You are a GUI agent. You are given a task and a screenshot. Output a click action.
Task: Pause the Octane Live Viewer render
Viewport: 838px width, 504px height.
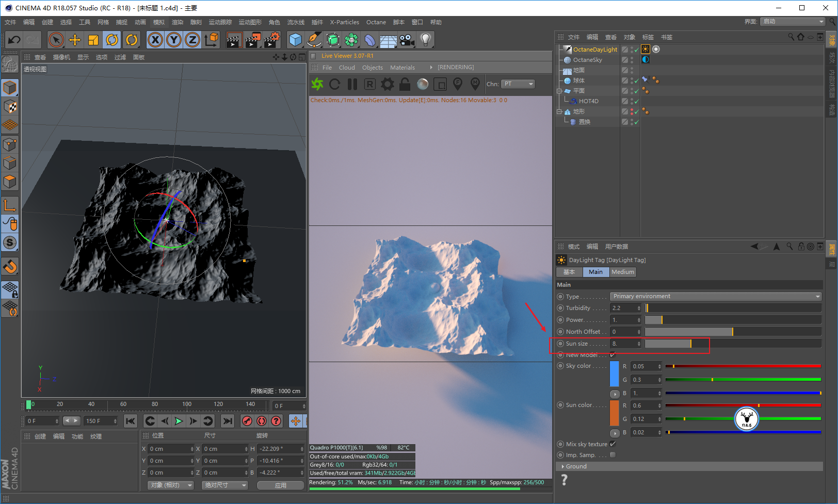tap(352, 84)
